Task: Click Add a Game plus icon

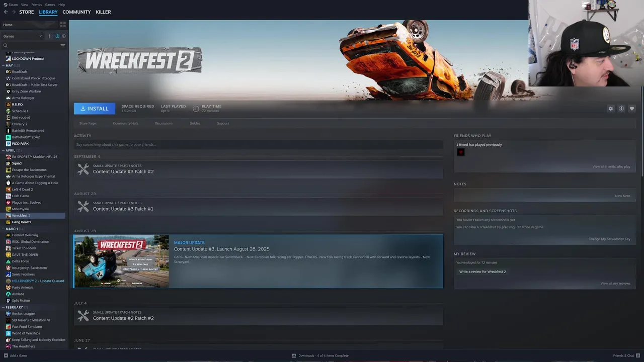Action: [6, 355]
